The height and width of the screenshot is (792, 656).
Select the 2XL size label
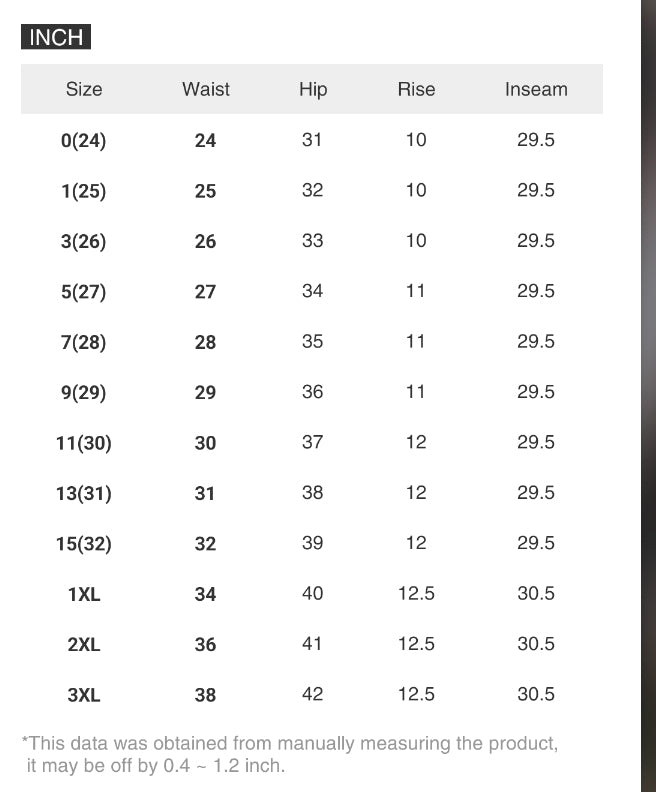84,645
